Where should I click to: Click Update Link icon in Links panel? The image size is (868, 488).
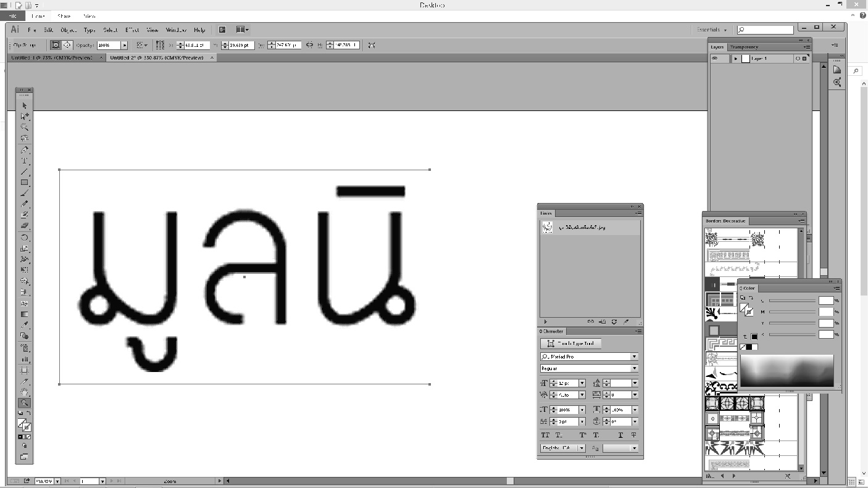tap(614, 321)
